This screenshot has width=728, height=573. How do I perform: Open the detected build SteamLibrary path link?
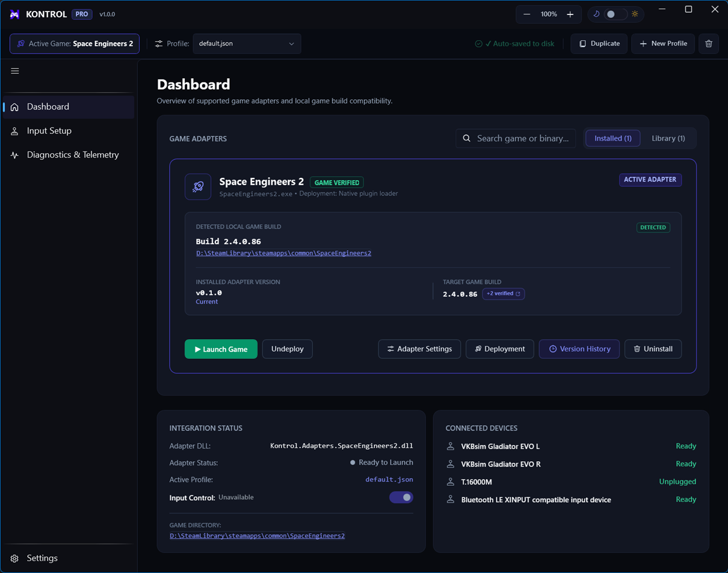tap(283, 253)
